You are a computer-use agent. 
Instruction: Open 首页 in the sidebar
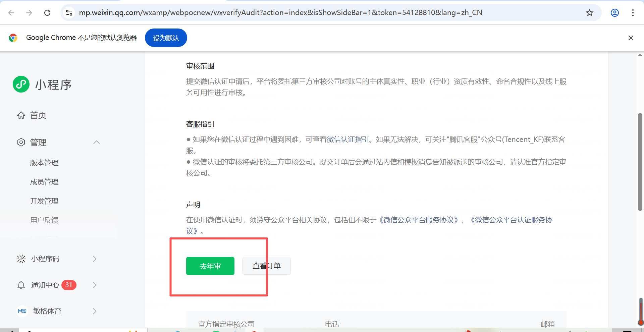coord(38,115)
